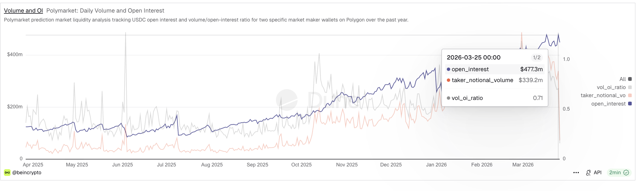Screen dimensions: 644x191
Task: Click the Mar 2026 axis label
Action: (522, 165)
